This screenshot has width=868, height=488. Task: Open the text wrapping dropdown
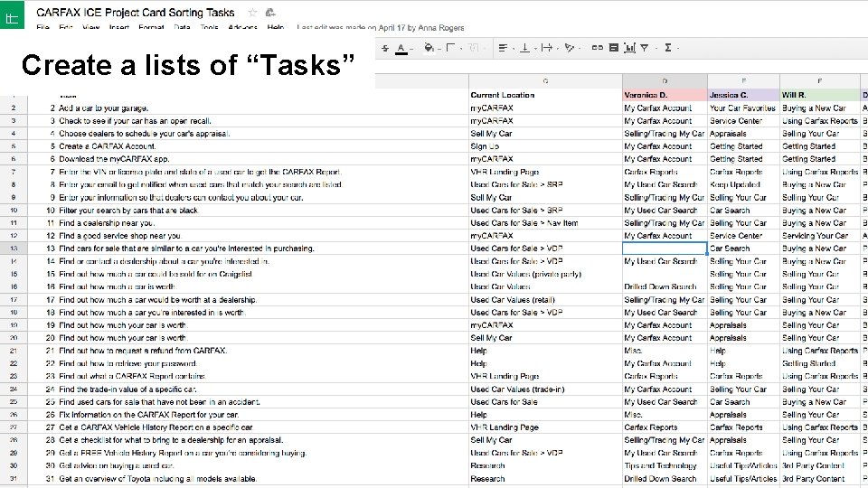(547, 48)
